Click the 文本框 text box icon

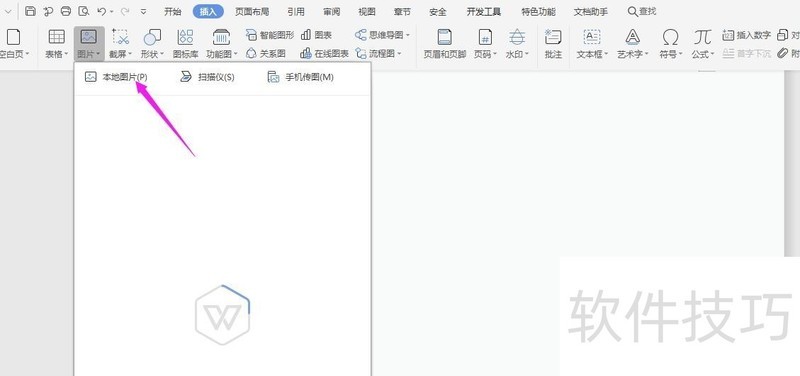(592, 37)
